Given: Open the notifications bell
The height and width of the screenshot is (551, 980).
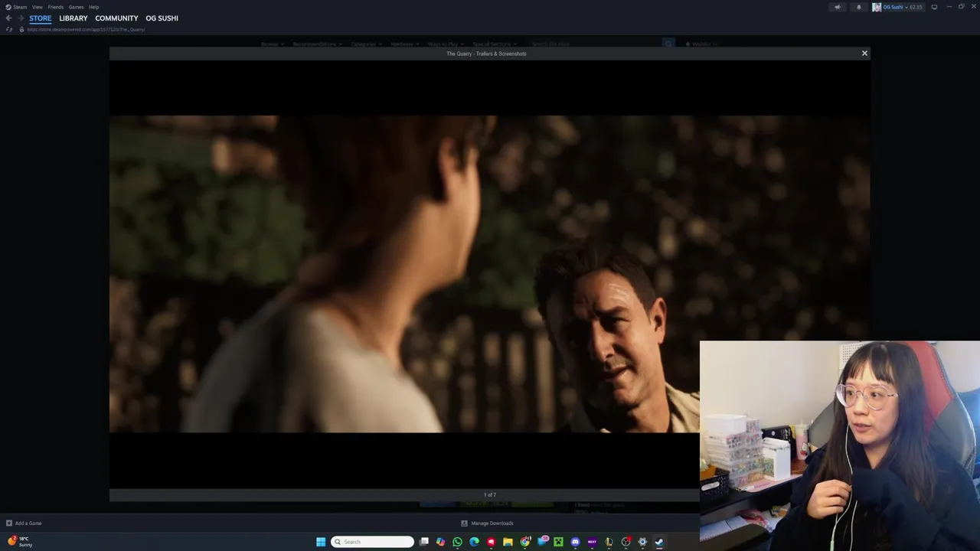Looking at the screenshot, I should click(x=859, y=7).
